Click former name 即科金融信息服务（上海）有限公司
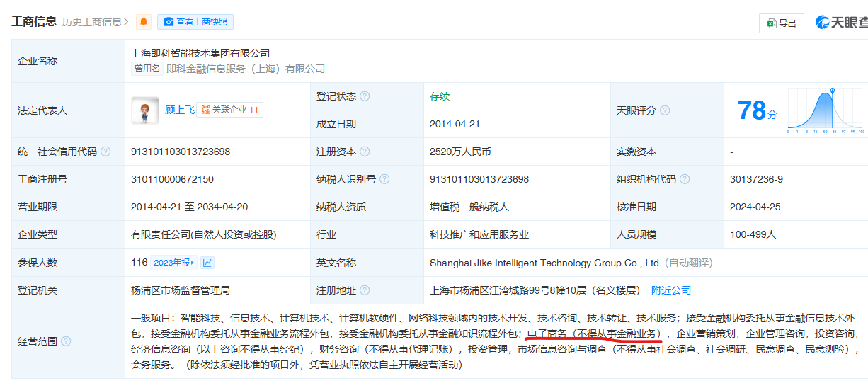Image resolution: width=868 pixels, height=388 pixels. pos(246,69)
